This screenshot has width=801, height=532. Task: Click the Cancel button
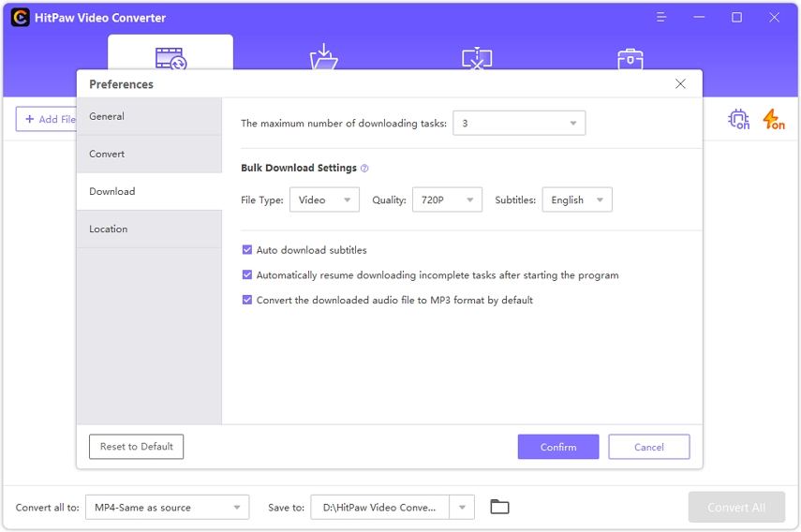[649, 447]
